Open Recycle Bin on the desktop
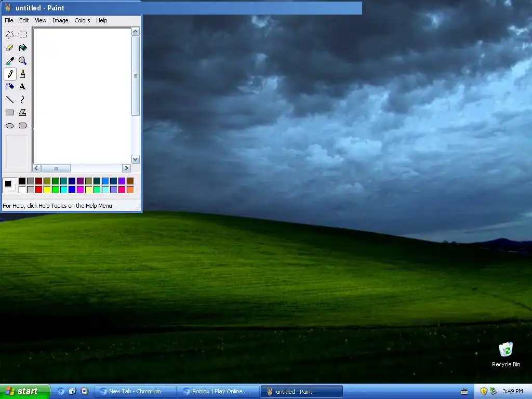Image resolution: width=532 pixels, height=399 pixels. pos(506,354)
